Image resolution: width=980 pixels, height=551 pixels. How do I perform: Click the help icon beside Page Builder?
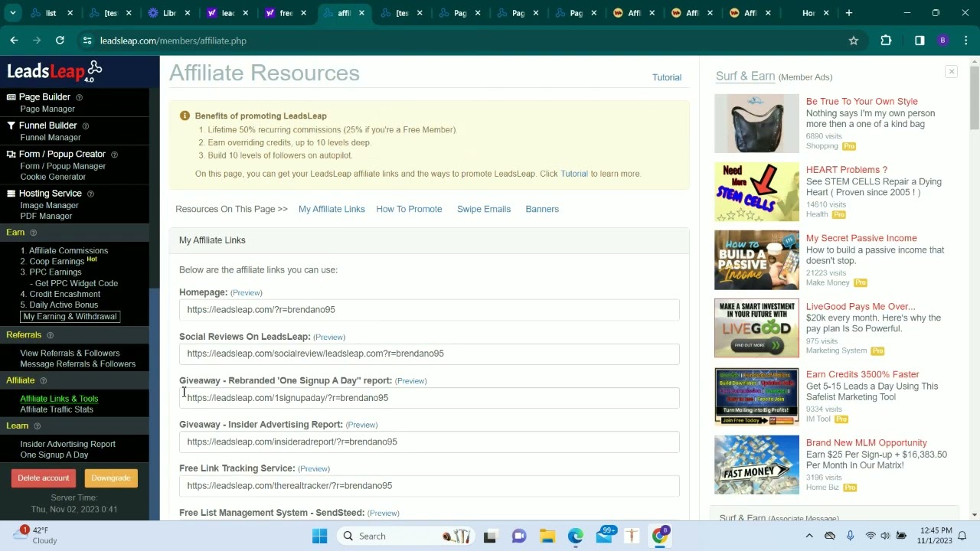79,97
